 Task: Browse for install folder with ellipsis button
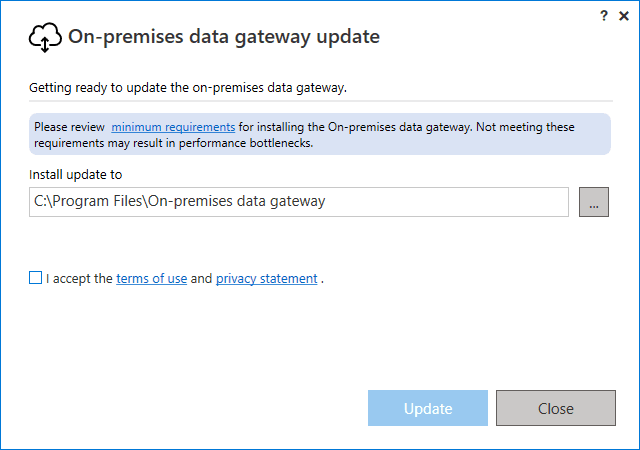(594, 202)
